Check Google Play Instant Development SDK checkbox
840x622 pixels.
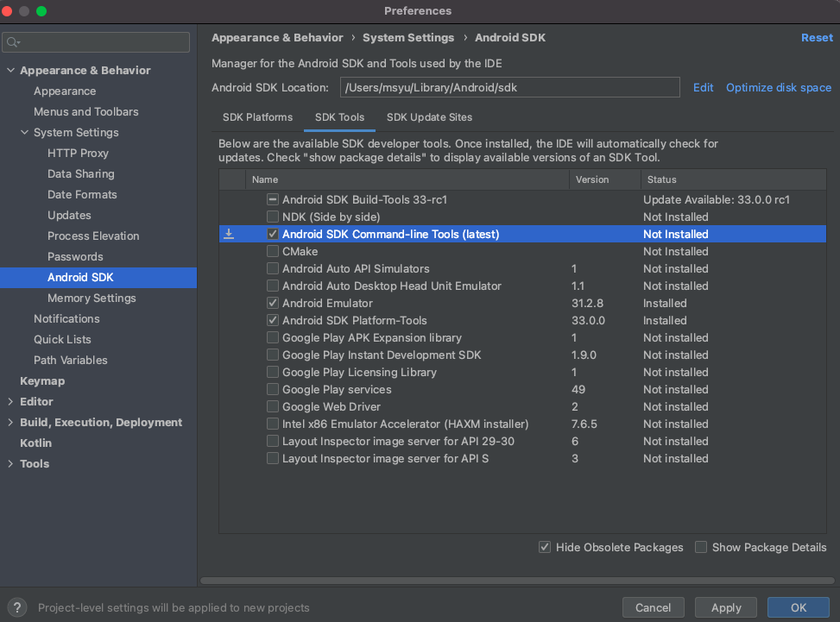tap(273, 355)
